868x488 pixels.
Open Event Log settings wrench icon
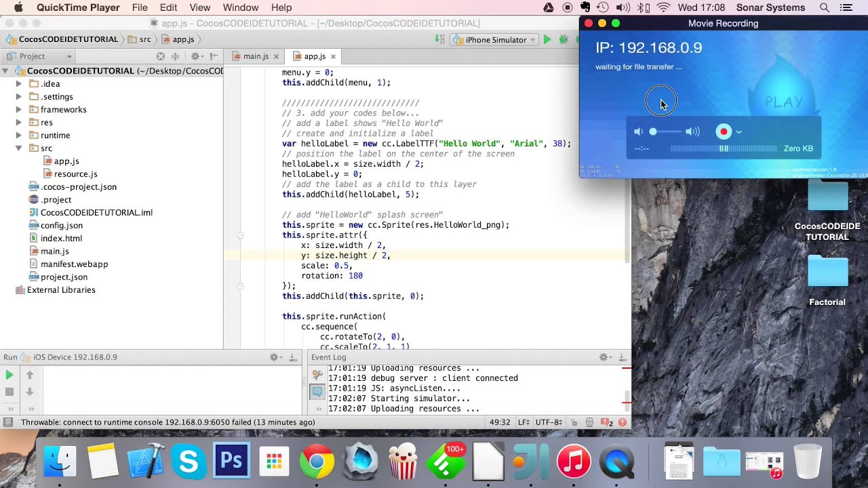pyautogui.click(x=317, y=375)
